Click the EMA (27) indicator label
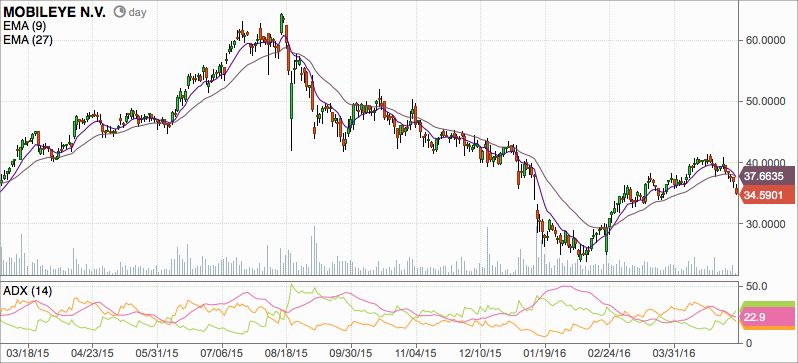 (27, 40)
